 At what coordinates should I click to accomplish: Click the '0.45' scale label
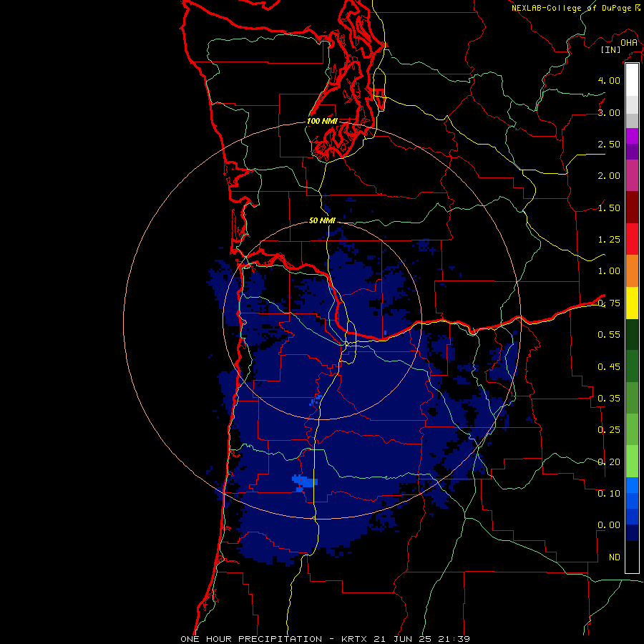pyautogui.click(x=609, y=367)
